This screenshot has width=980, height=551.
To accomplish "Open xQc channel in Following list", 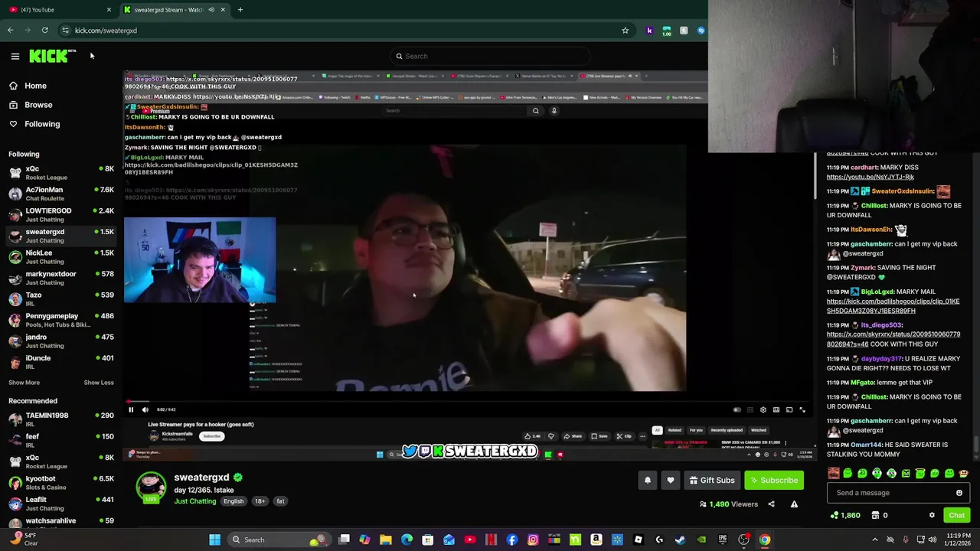I will point(61,173).
